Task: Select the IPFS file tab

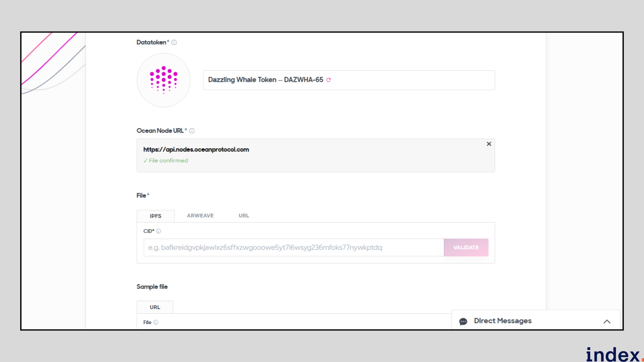Action: pos(156,216)
